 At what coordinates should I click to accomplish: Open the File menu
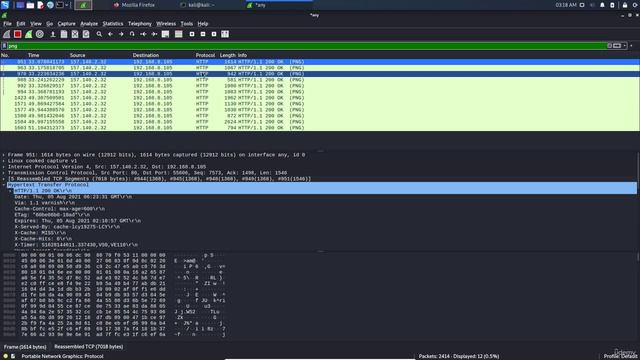pyautogui.click(x=7, y=24)
